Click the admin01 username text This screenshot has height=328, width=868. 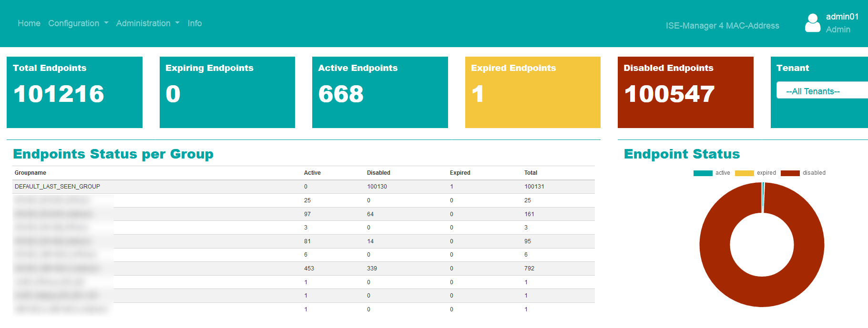coord(842,17)
